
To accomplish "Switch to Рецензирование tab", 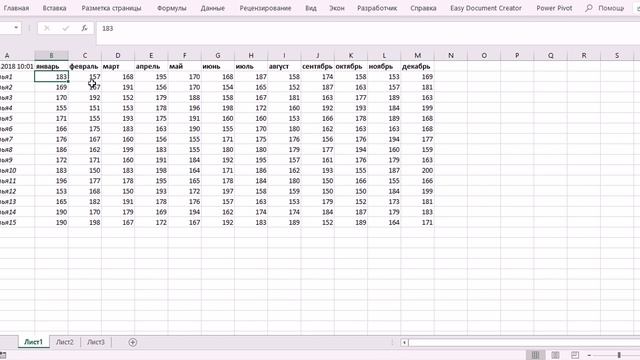I will tap(265, 8).
